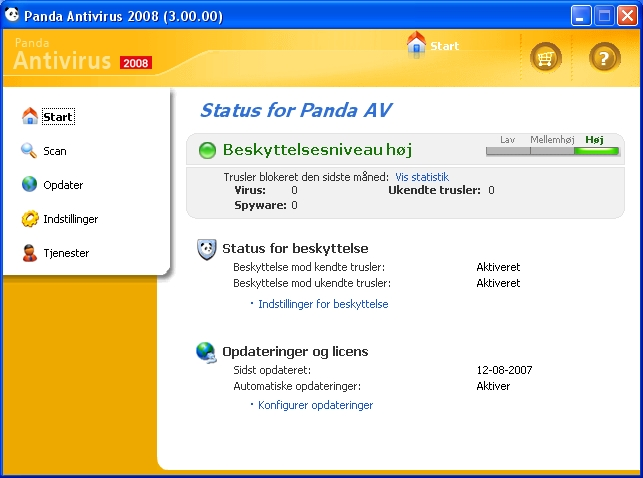Viewport: 643px width, 478px height.
Task: Open Indstillinger for beskyttelse link
Action: coord(323,304)
